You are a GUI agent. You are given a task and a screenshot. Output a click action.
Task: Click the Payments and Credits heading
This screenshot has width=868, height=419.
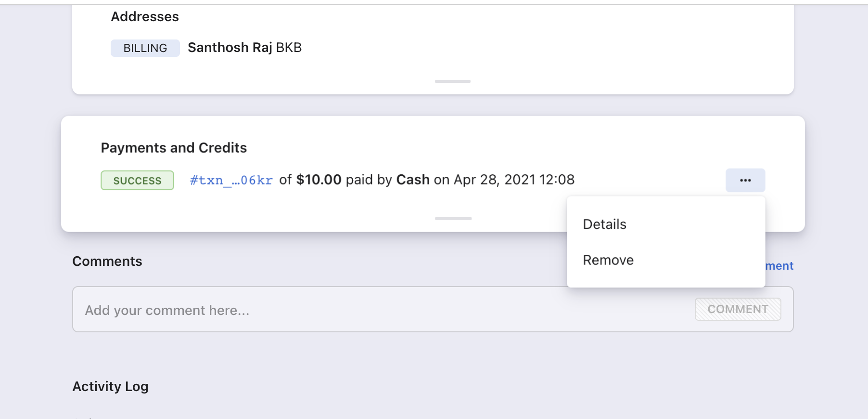[x=174, y=148]
